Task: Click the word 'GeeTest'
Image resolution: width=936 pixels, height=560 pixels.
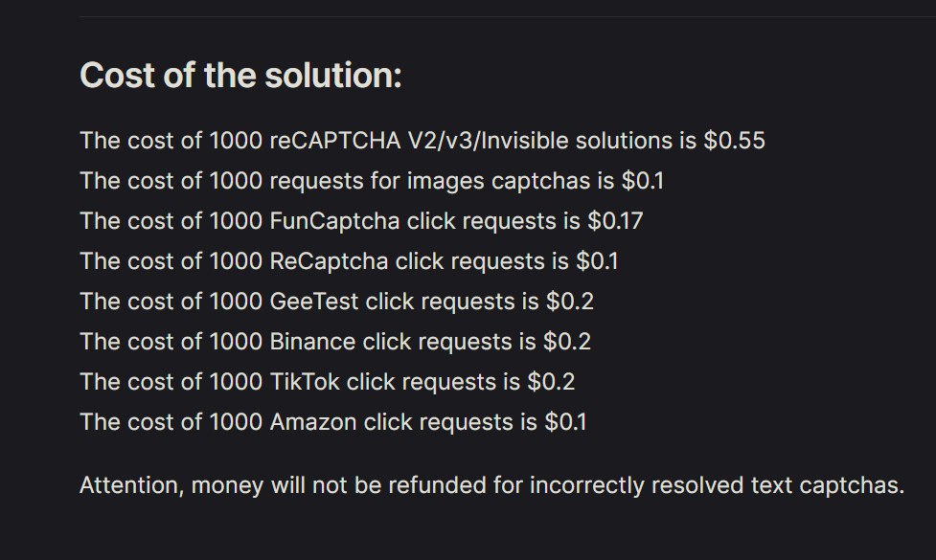Action: point(314,302)
